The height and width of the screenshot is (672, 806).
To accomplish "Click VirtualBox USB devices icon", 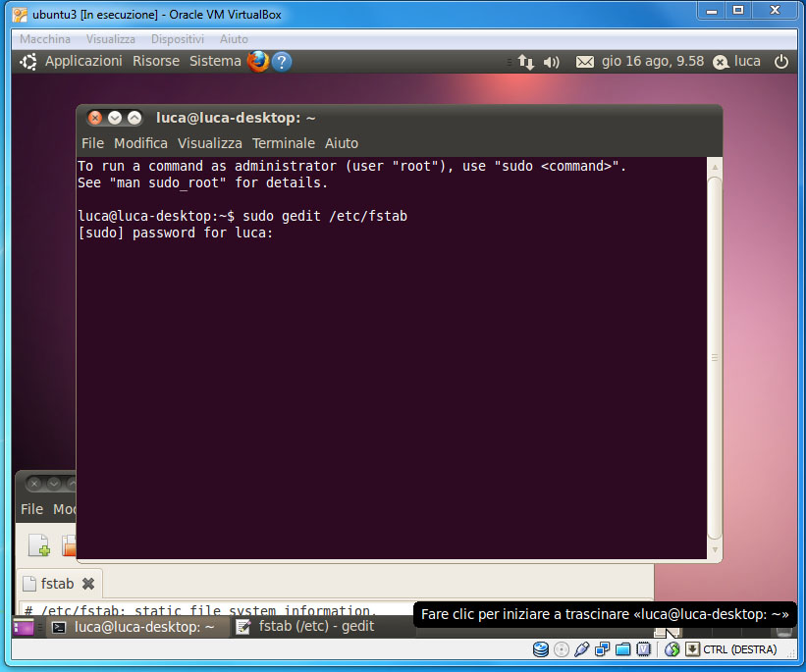I will click(x=581, y=649).
